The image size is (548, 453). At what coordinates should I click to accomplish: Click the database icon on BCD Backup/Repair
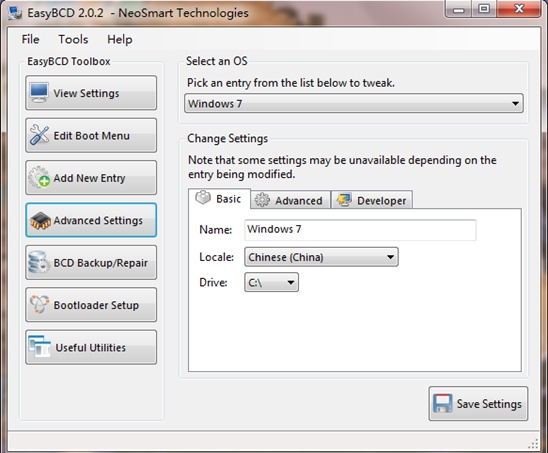click(39, 262)
